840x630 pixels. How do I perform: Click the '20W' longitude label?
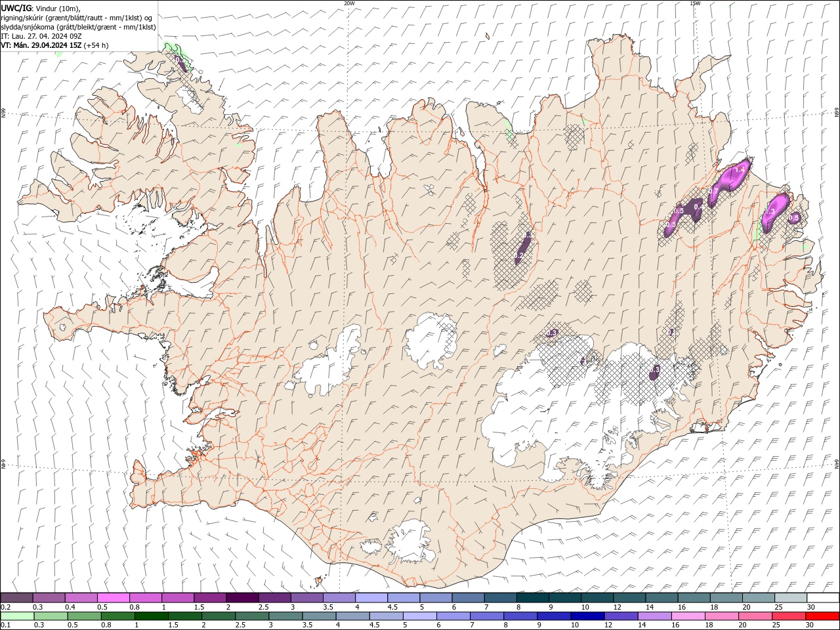tap(349, 3)
